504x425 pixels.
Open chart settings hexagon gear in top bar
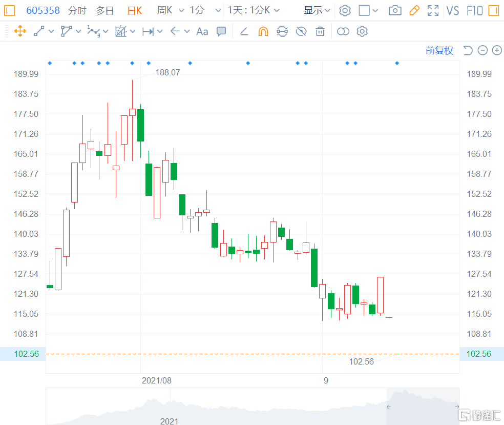(x=345, y=11)
